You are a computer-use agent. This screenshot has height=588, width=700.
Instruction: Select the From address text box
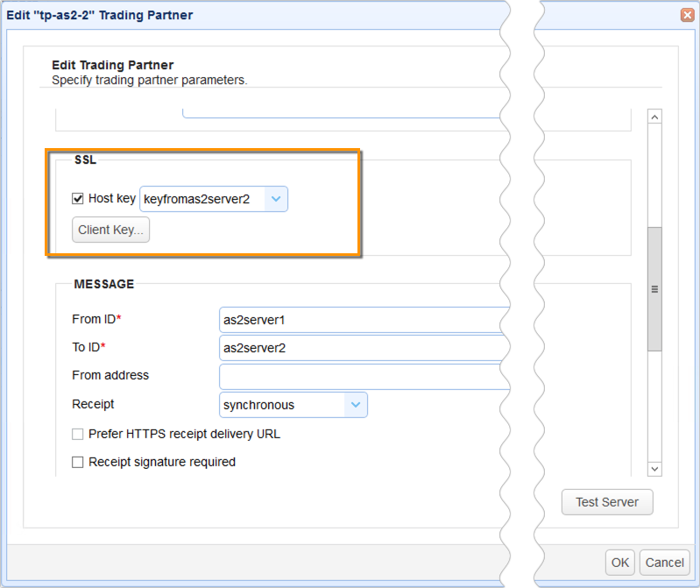click(x=359, y=376)
